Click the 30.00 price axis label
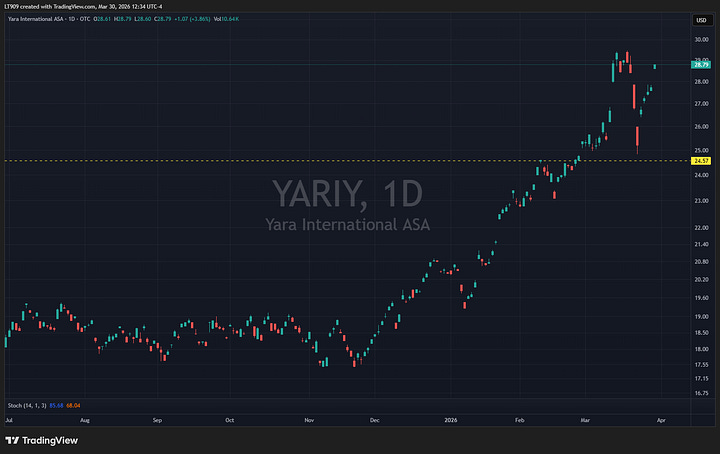720x454 pixels. click(701, 39)
